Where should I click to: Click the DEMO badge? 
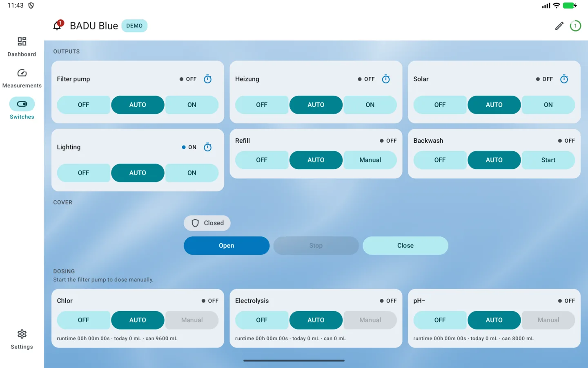pos(134,26)
